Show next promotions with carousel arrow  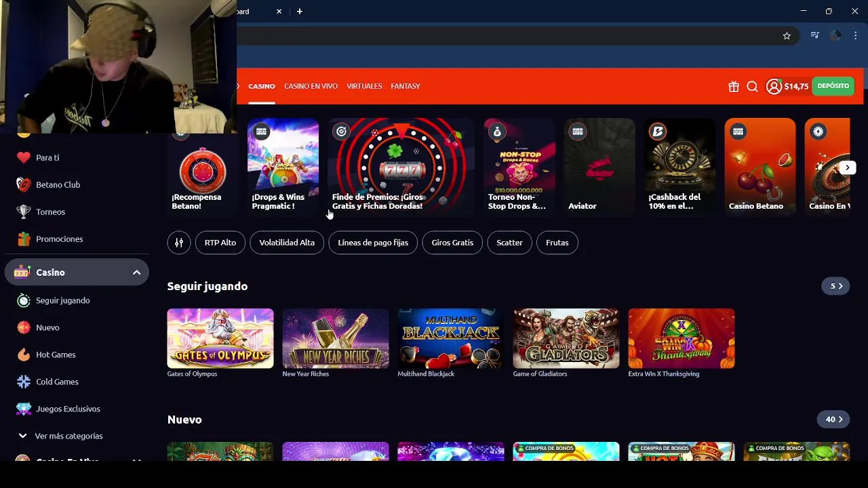[847, 167]
